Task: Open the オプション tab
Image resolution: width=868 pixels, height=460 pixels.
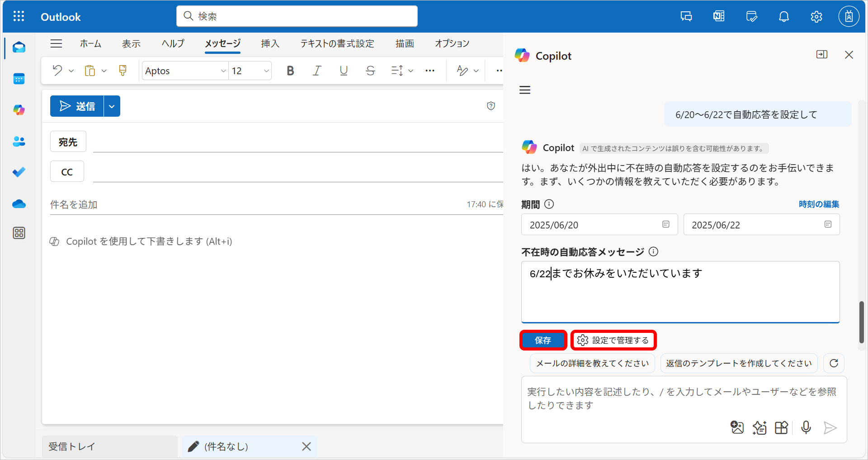Action: pyautogui.click(x=452, y=43)
